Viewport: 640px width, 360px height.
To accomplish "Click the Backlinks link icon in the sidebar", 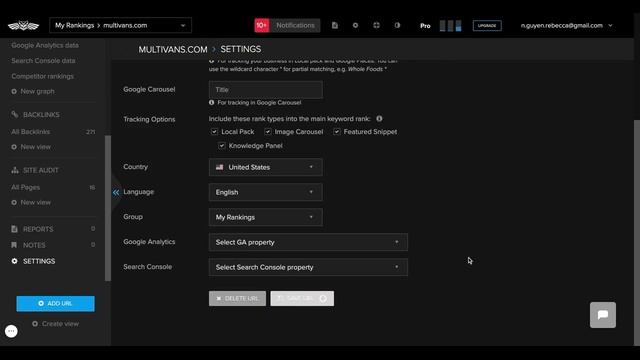I will pos(15,115).
